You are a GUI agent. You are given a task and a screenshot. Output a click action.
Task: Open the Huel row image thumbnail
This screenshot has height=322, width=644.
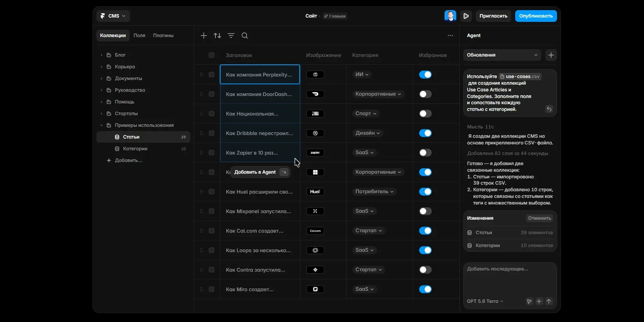pyautogui.click(x=315, y=192)
